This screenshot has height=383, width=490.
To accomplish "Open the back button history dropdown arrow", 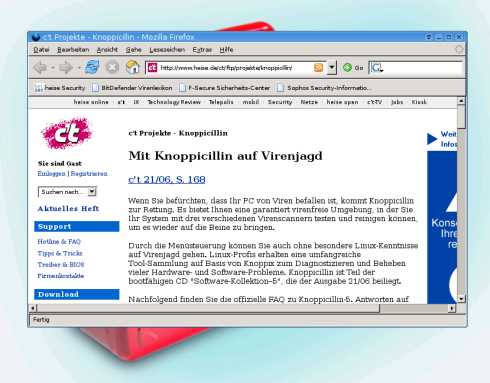I will point(53,68).
